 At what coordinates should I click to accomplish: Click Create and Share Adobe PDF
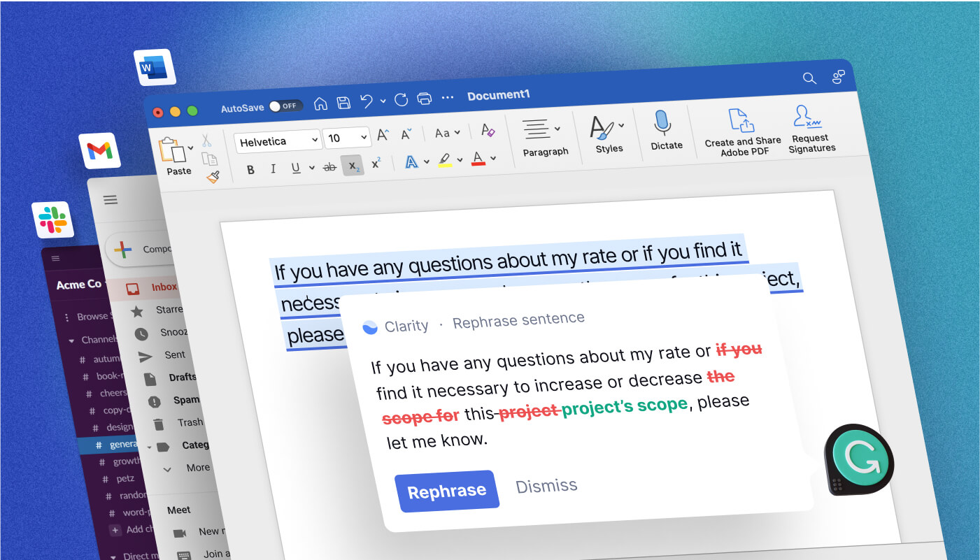click(742, 131)
